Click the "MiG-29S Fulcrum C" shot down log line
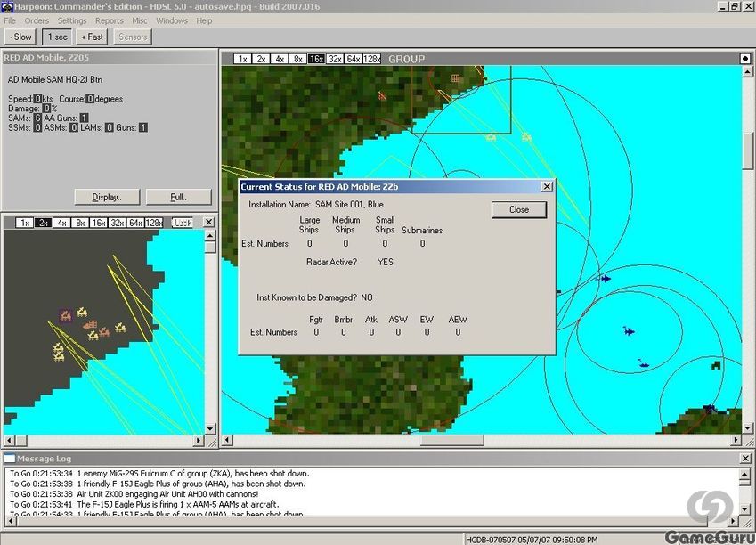 point(159,474)
